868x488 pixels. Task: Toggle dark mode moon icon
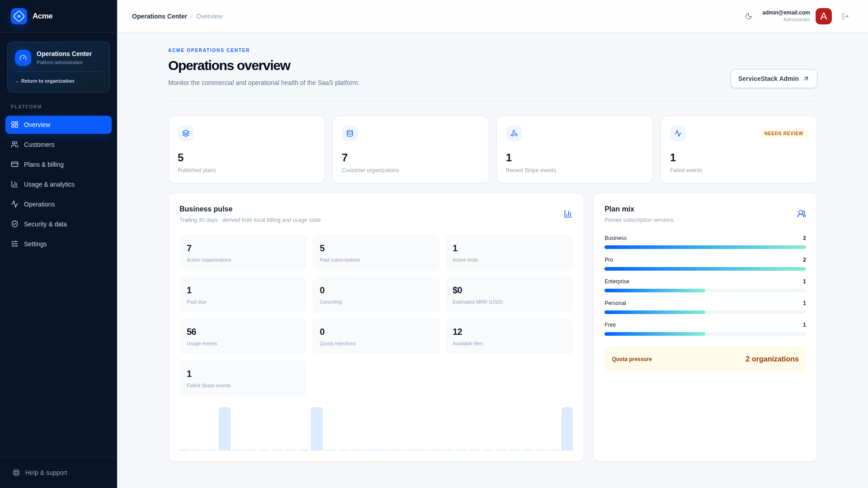pos(749,16)
